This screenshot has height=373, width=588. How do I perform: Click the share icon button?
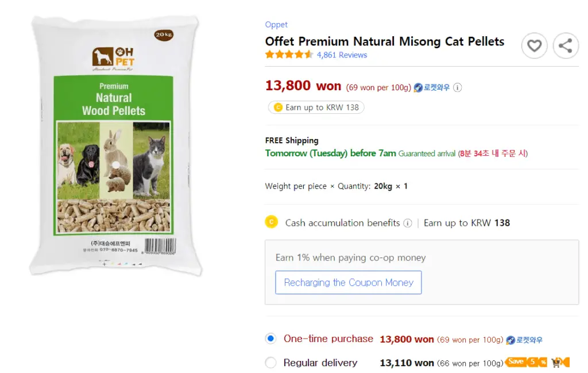point(566,46)
